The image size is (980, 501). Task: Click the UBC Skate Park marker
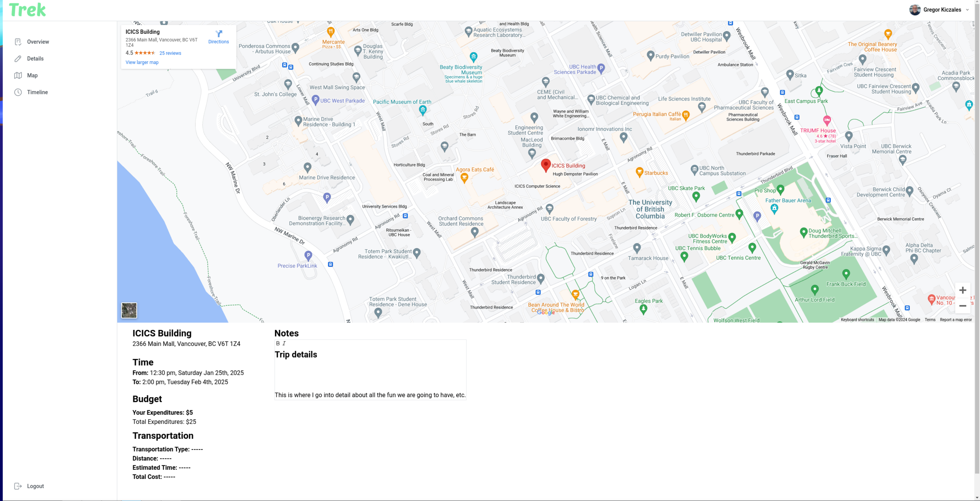(696, 197)
